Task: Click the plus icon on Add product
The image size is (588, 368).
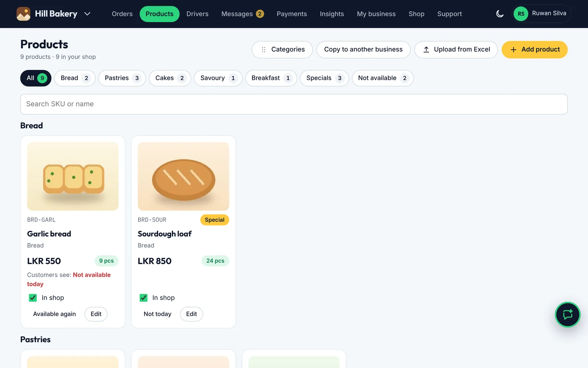Action: [x=513, y=50]
